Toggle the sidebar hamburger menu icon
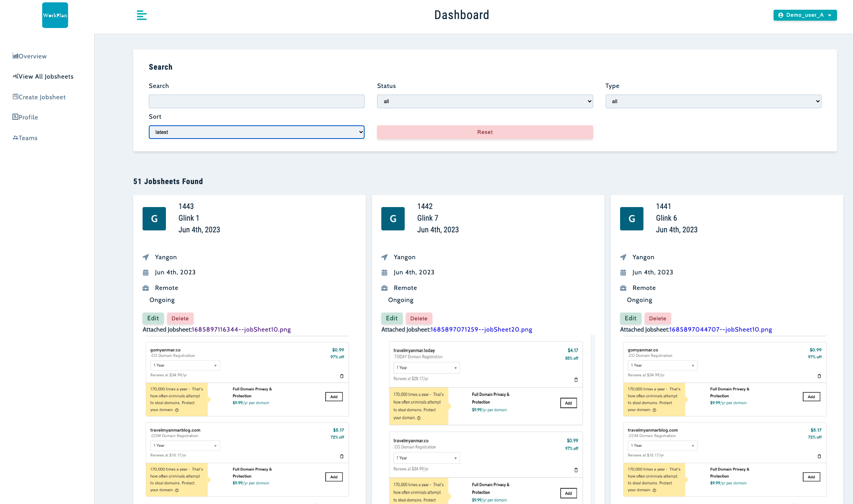The width and height of the screenshot is (853, 504). tap(142, 15)
